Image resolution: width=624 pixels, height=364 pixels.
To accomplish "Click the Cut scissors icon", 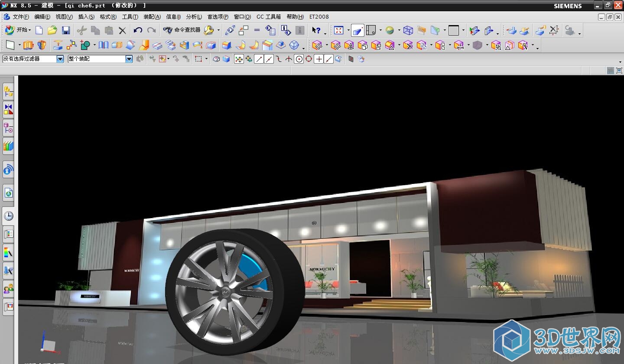I will pos(82,30).
